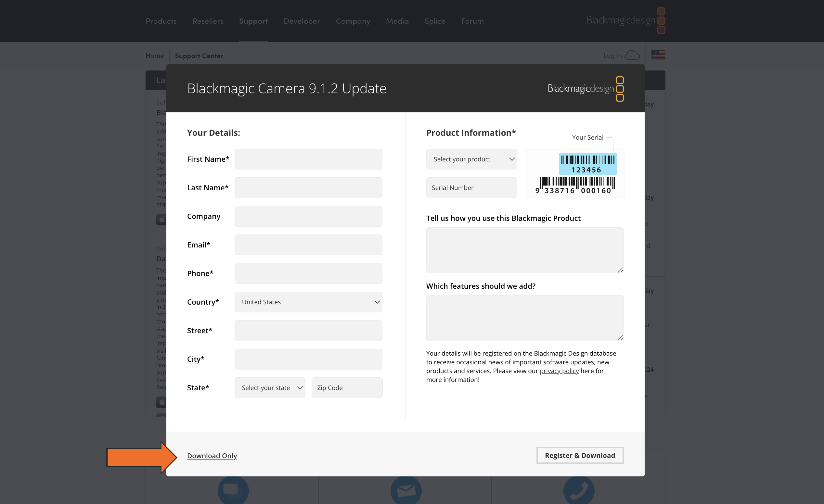
Task: Open the Select your product dropdown
Action: (471, 159)
